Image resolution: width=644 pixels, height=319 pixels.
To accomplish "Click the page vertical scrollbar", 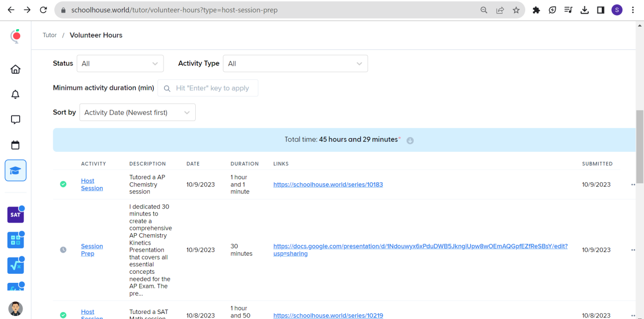I will [x=640, y=146].
